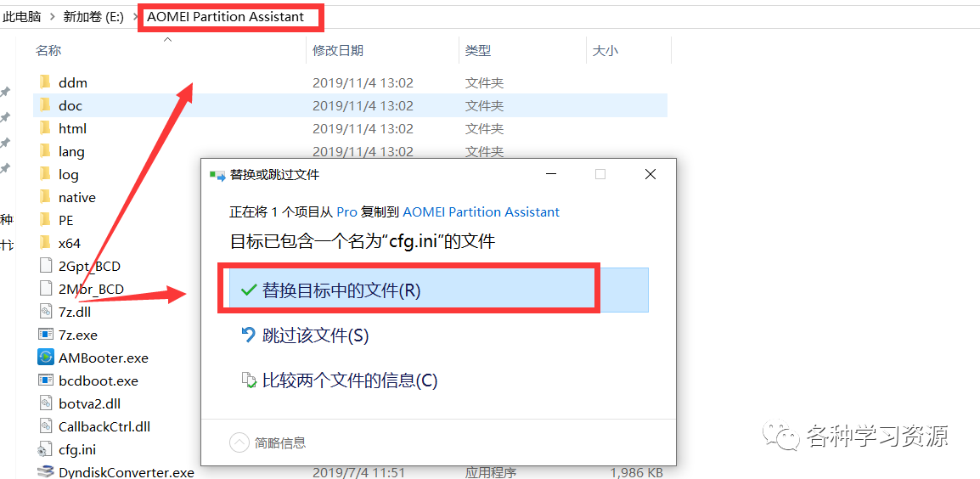Click the lang folder icon

point(44,151)
